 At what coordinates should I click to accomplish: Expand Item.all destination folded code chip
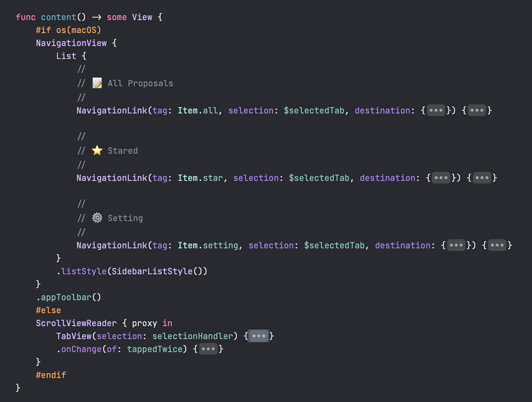(436, 110)
